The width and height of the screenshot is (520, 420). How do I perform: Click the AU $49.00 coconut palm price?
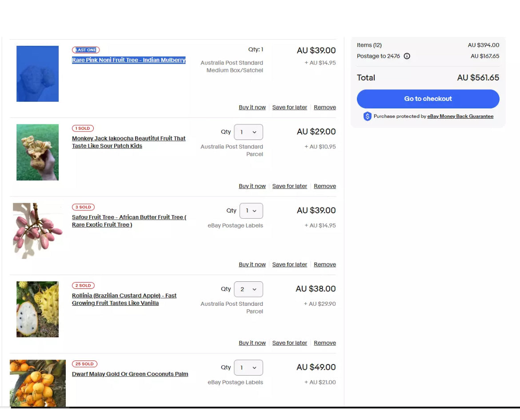click(316, 367)
